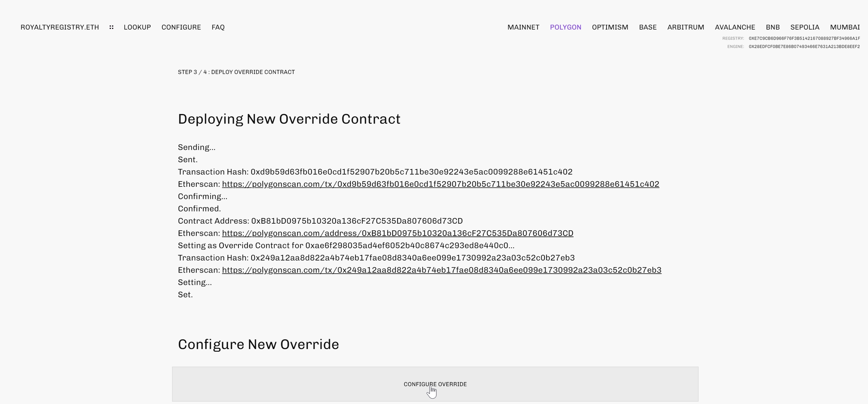Switch to the BASE network
The width and height of the screenshot is (868, 404).
pyautogui.click(x=648, y=27)
